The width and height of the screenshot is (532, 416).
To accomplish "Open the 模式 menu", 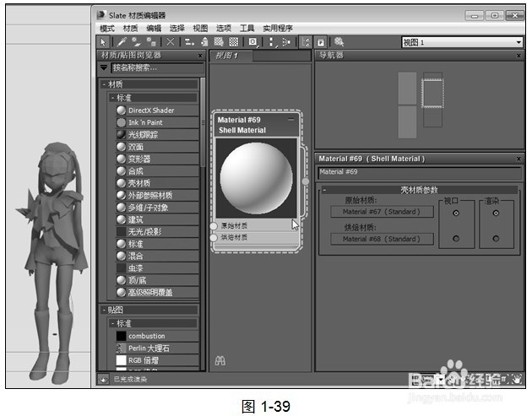I will (107, 28).
